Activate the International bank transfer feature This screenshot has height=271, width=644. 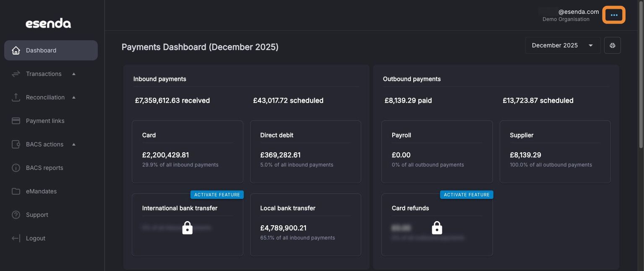(217, 195)
